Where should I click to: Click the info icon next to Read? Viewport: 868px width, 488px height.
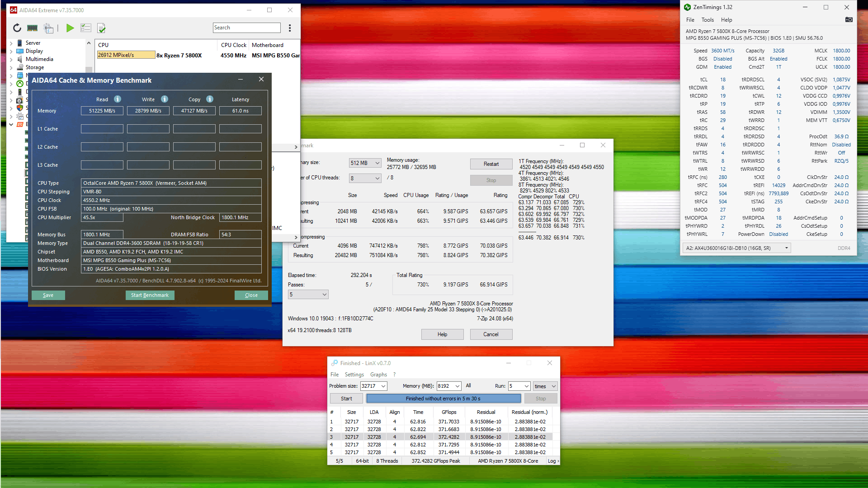pyautogui.click(x=118, y=99)
